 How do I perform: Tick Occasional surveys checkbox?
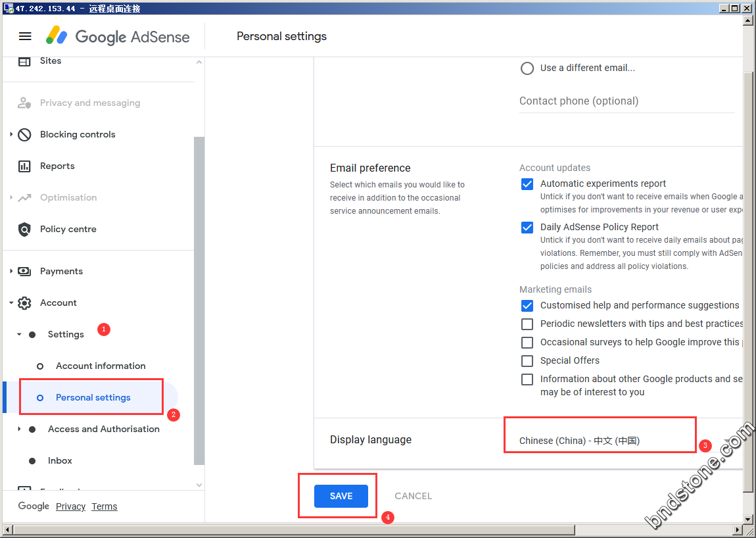[x=527, y=342]
